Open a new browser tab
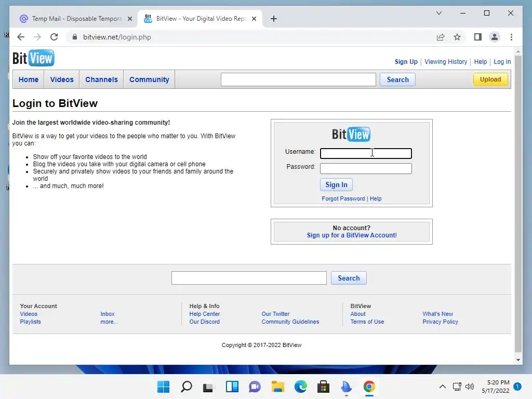 (x=274, y=19)
